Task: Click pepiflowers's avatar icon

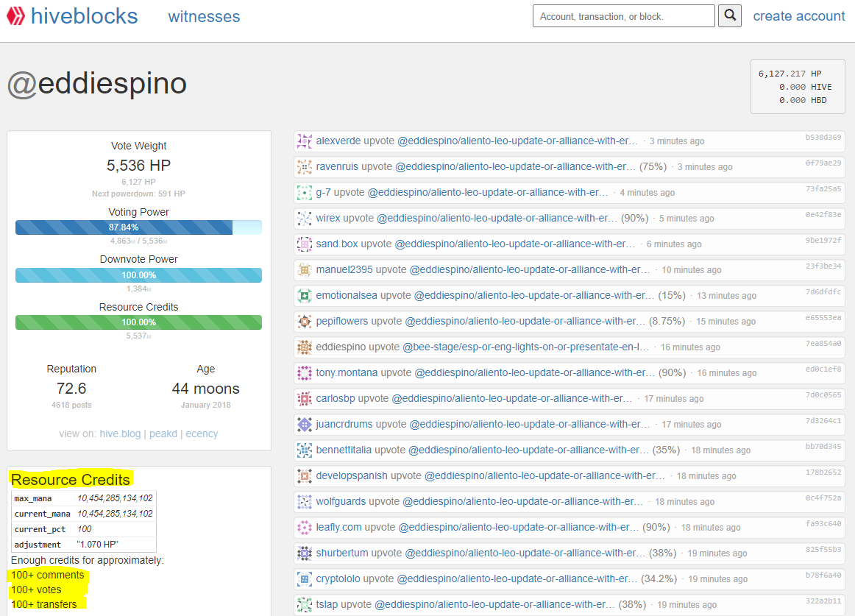Action: point(305,321)
